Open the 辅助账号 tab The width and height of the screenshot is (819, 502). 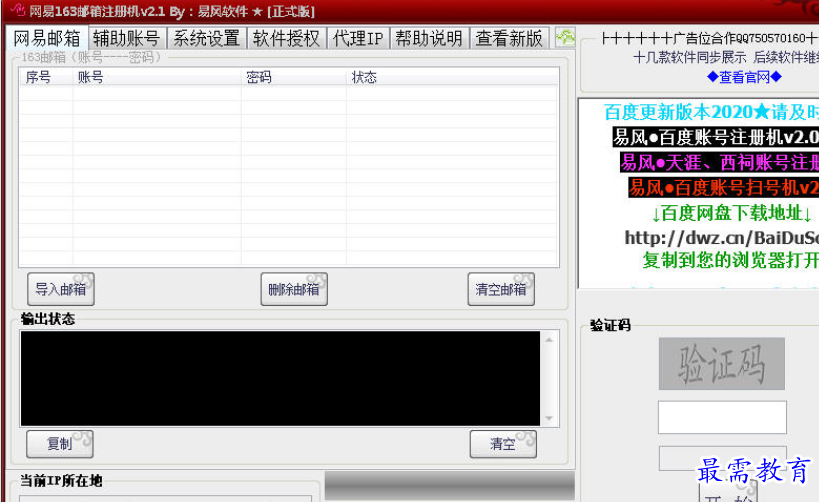coord(127,38)
